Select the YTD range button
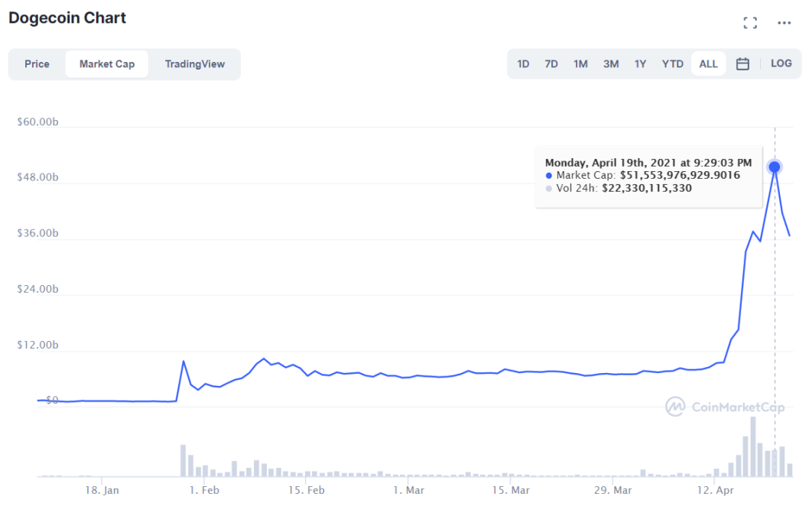This screenshot has width=812, height=519. point(672,64)
